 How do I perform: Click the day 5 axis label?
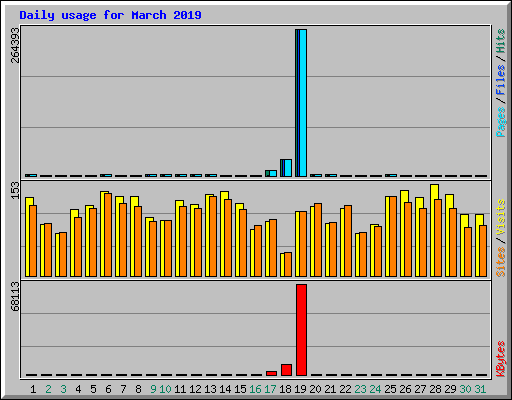[93, 389]
